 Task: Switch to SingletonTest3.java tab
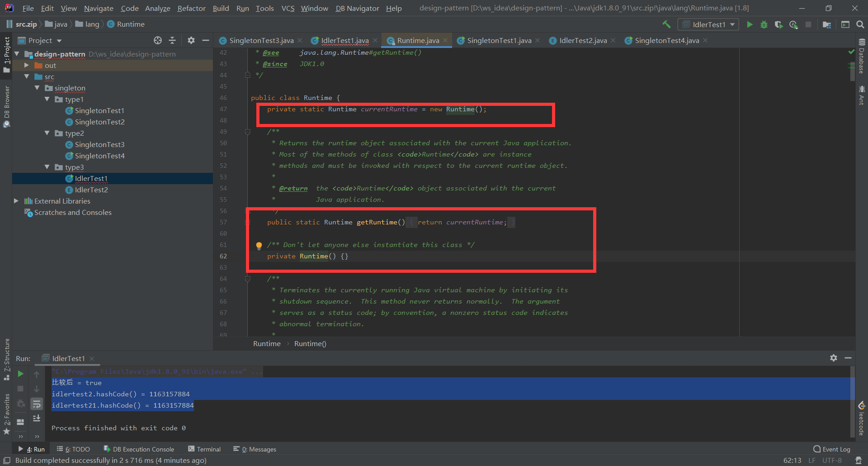pyautogui.click(x=261, y=40)
